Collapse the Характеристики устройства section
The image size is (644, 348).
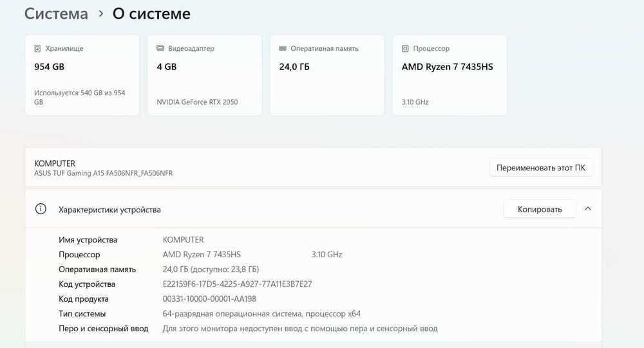pyautogui.click(x=588, y=209)
